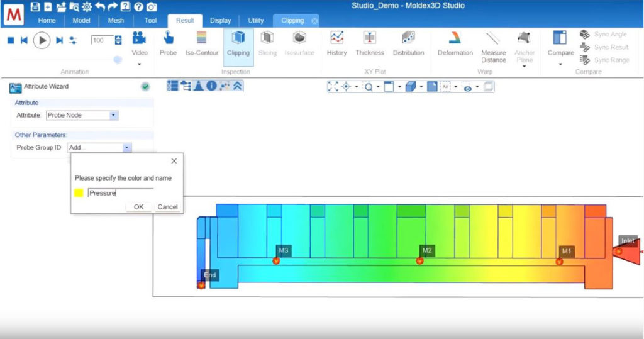Switch to the Home tab
This screenshot has width=644, height=339.
(47, 21)
